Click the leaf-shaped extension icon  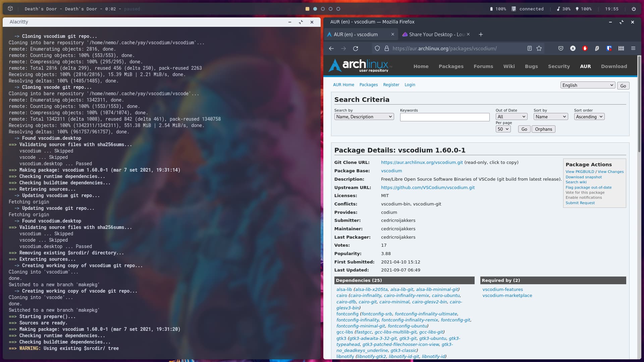tap(597, 49)
